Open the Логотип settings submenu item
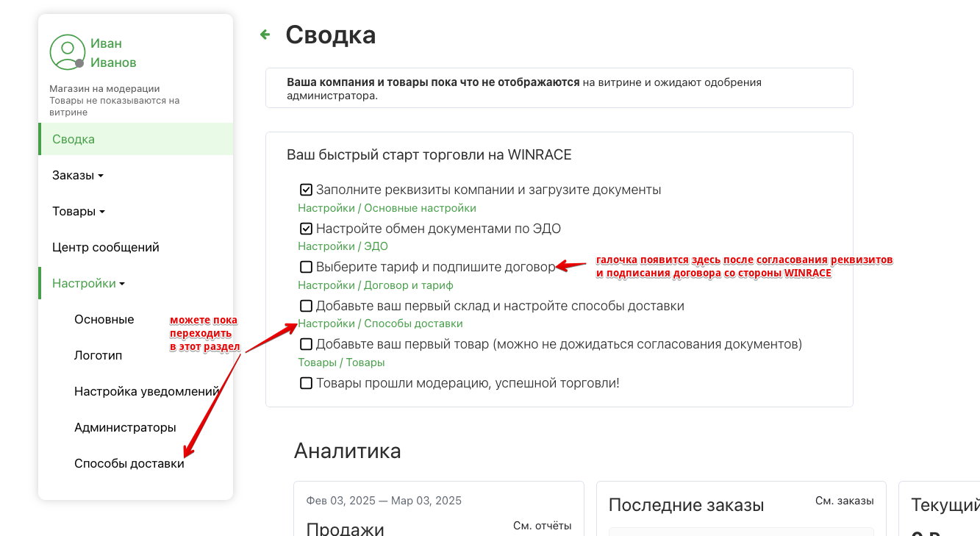Image resolution: width=980 pixels, height=536 pixels. pyautogui.click(x=98, y=355)
